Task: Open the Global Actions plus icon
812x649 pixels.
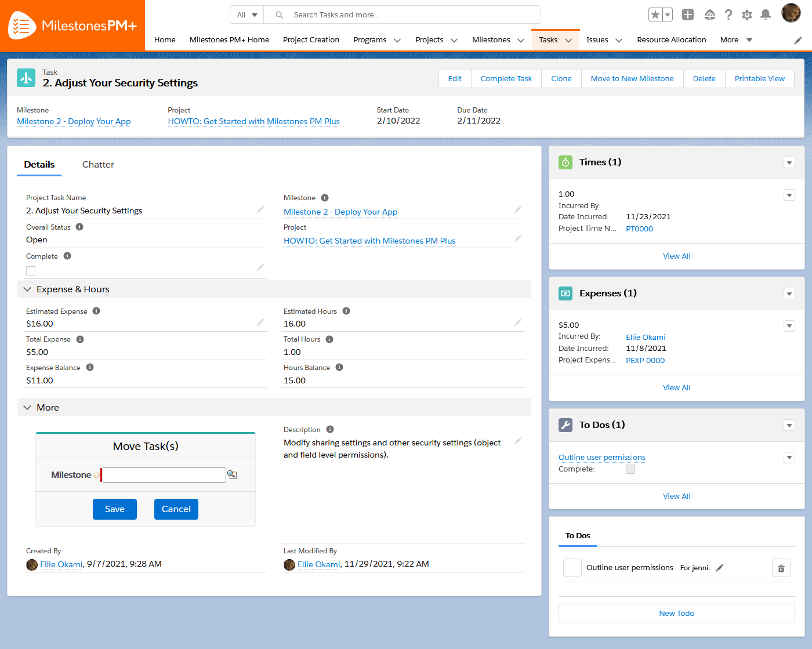Action: point(688,14)
